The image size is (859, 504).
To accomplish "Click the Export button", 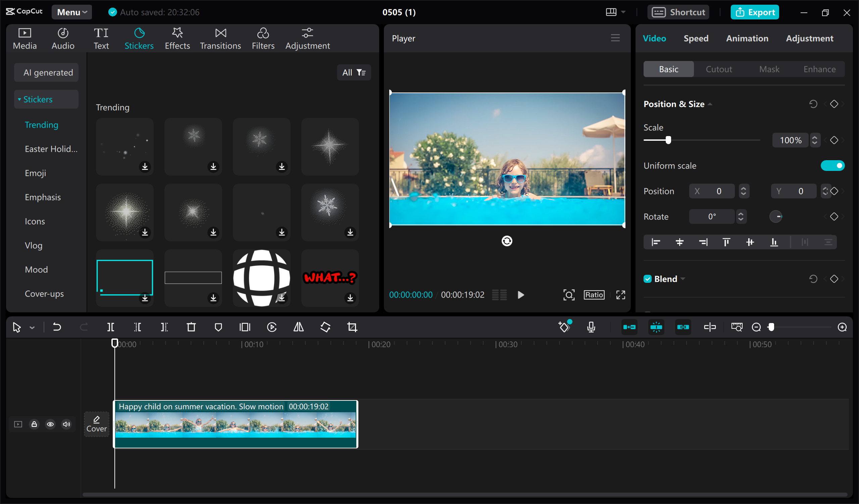I will pyautogui.click(x=755, y=12).
